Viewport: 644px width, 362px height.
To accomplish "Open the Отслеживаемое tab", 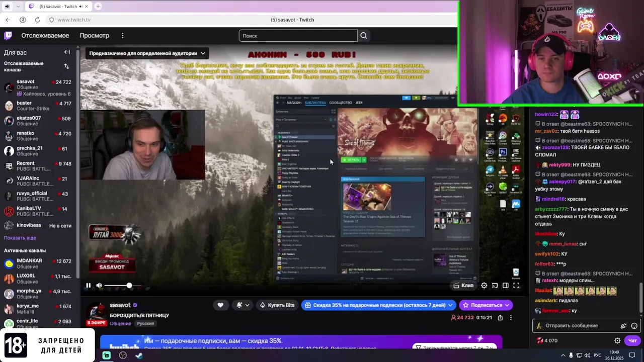I will coord(45,36).
